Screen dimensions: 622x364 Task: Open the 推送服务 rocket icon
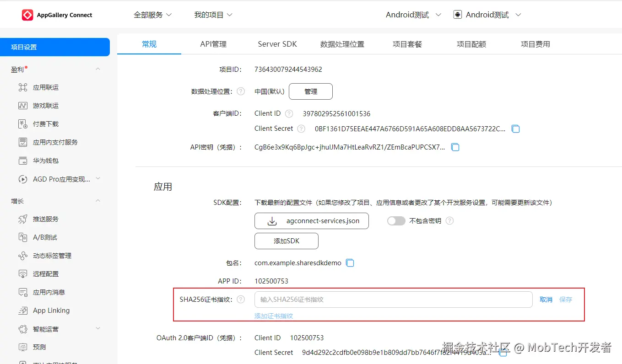tap(23, 219)
